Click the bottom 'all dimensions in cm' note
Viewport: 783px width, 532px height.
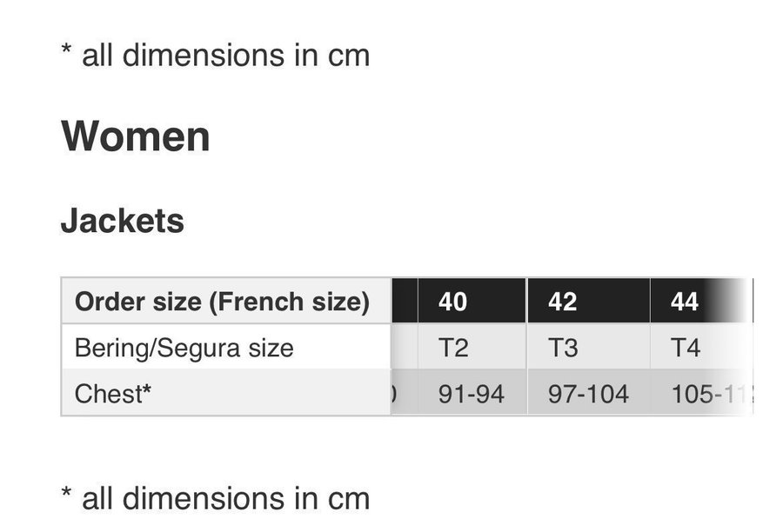pos(216,498)
